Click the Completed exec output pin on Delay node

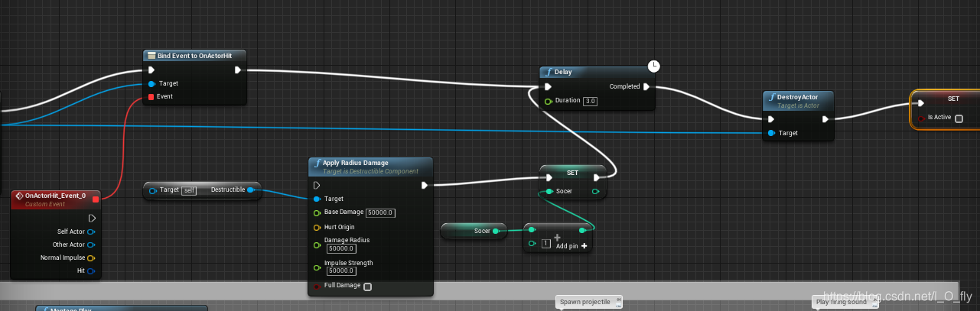[x=646, y=86]
